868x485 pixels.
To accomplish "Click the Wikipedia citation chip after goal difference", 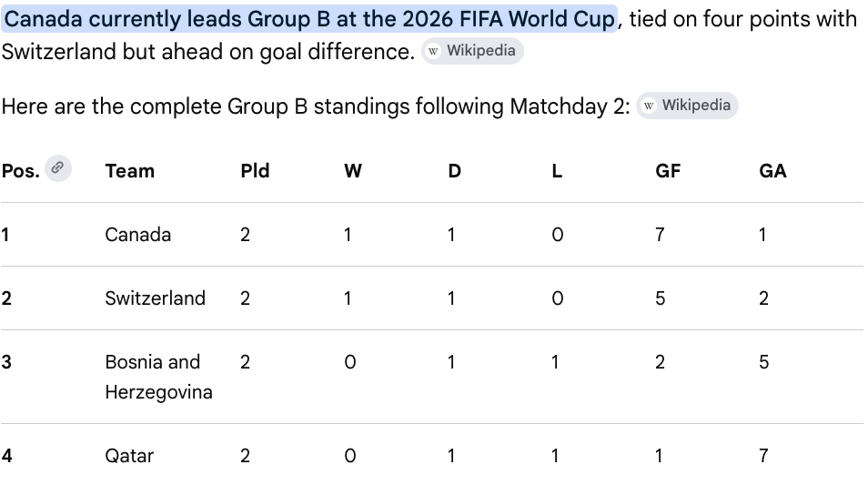I will tap(473, 51).
